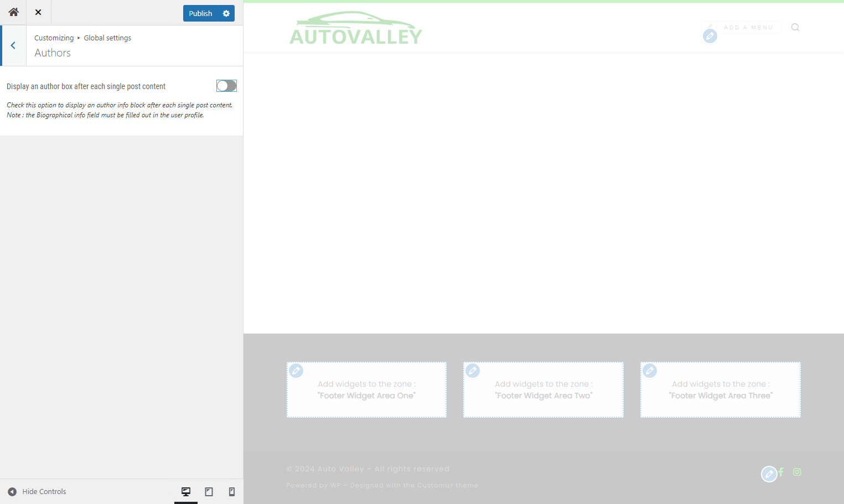Click the Customizr theme footer link
The height and width of the screenshot is (504, 844).
pos(447,485)
